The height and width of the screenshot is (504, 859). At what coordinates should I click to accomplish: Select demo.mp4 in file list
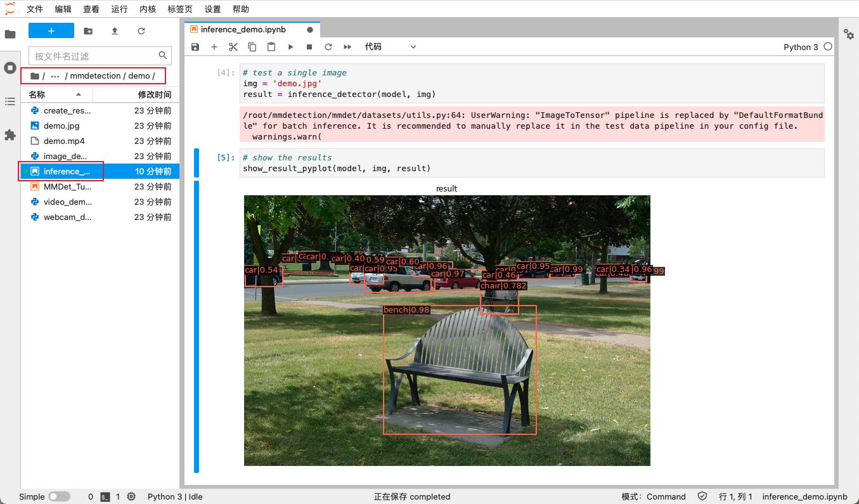[x=100, y=141]
